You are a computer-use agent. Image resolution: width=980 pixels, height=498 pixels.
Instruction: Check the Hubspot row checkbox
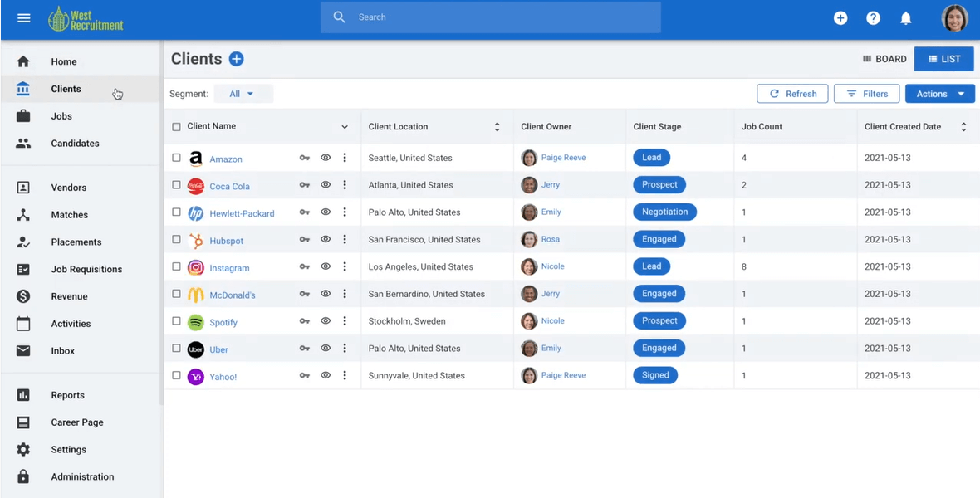pyautogui.click(x=176, y=239)
